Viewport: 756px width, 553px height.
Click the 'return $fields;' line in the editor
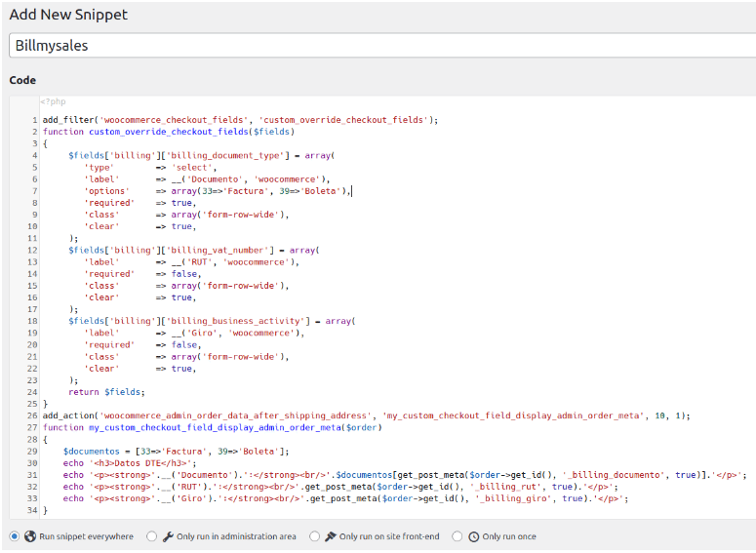click(x=106, y=392)
